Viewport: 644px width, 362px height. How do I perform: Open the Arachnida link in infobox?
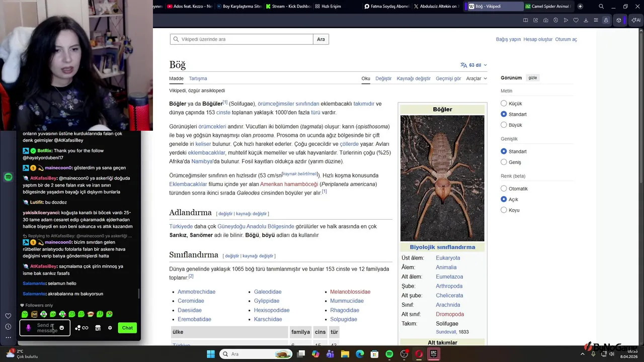[x=448, y=305]
